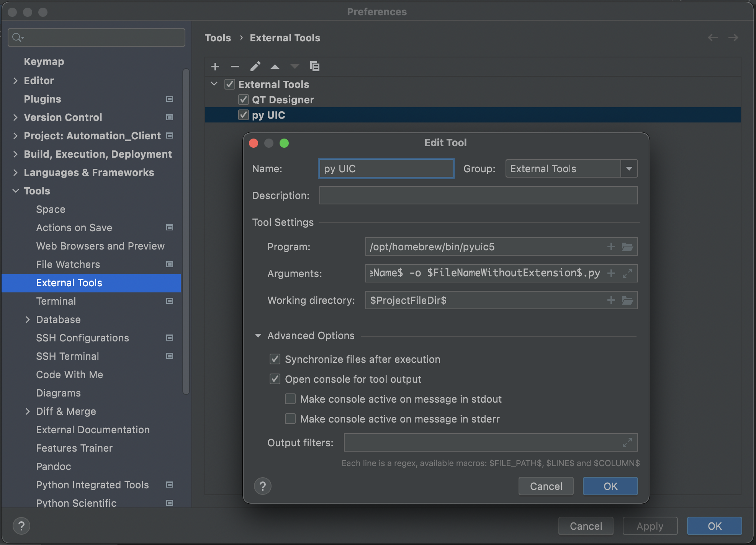Collapse the Tools settings node
Screen dimensions: 756x545
(x=16, y=191)
